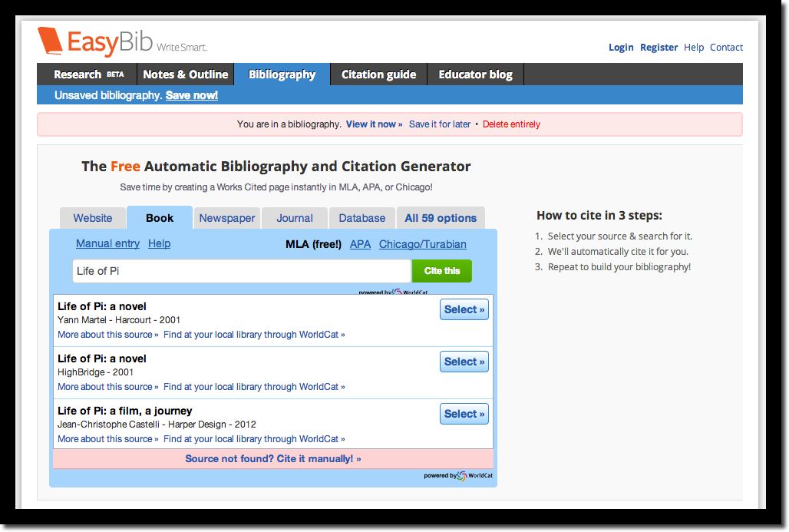This screenshot has height=532, width=789.
Task: Open the Research BETA menu item
Action: pos(88,74)
